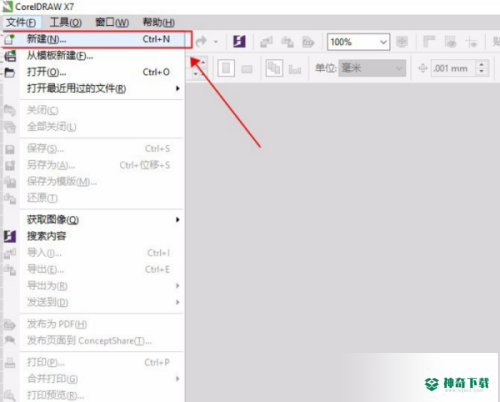Choose 全部关闭(L) menu entry
Viewport: 500px width, 402px height.
coord(93,127)
